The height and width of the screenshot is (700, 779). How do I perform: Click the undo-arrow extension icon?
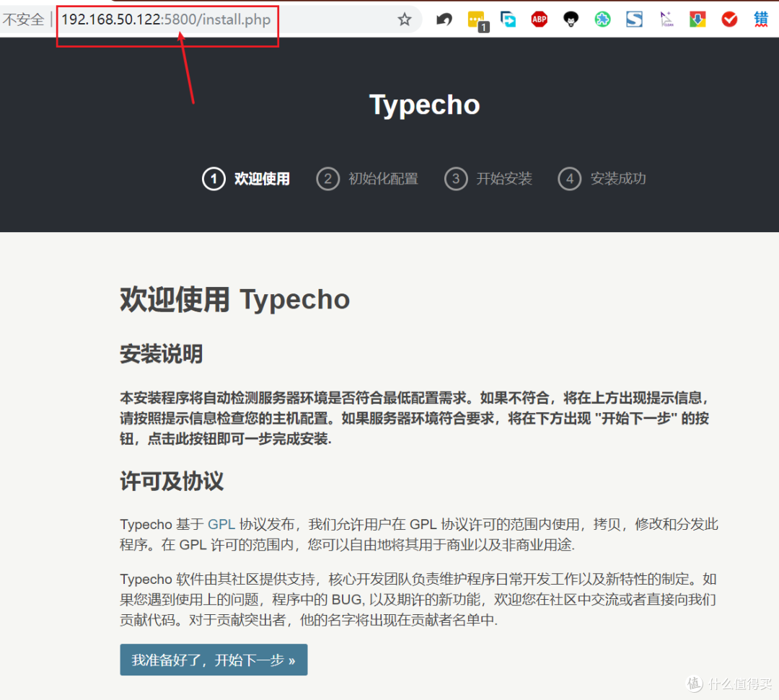click(x=444, y=19)
